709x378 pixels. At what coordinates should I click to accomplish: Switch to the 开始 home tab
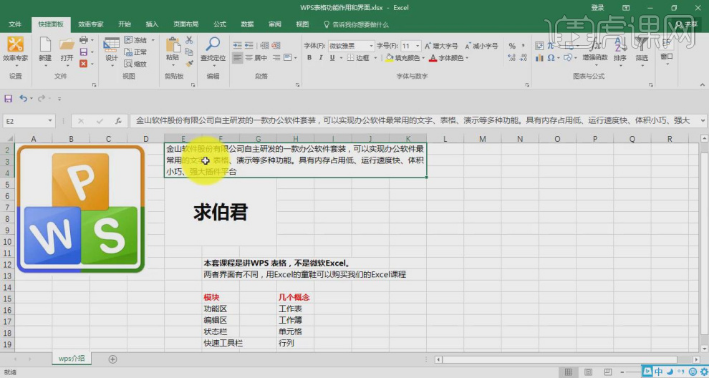[x=124, y=24]
